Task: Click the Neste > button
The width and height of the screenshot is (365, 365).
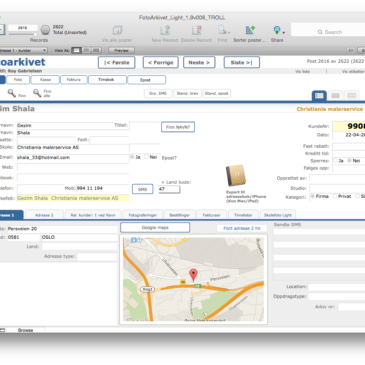Action: tap(199, 62)
